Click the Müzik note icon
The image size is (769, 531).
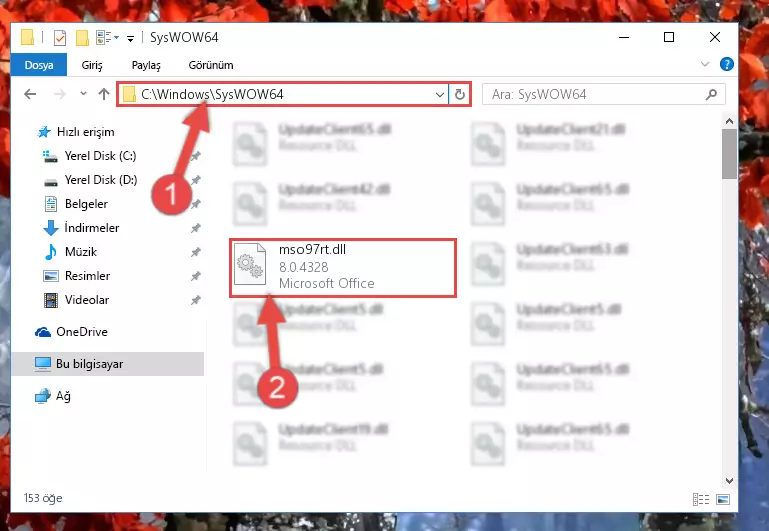(50, 252)
